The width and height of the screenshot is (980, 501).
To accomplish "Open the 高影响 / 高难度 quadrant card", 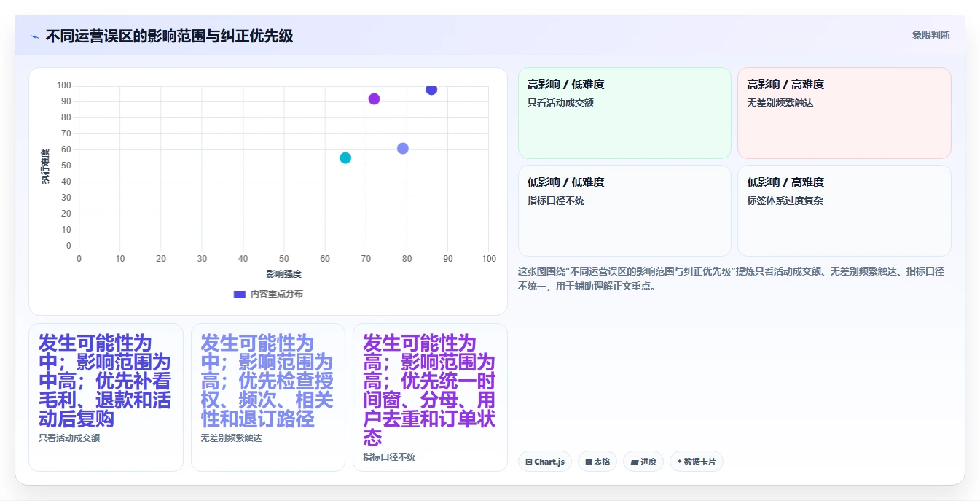I will click(844, 113).
